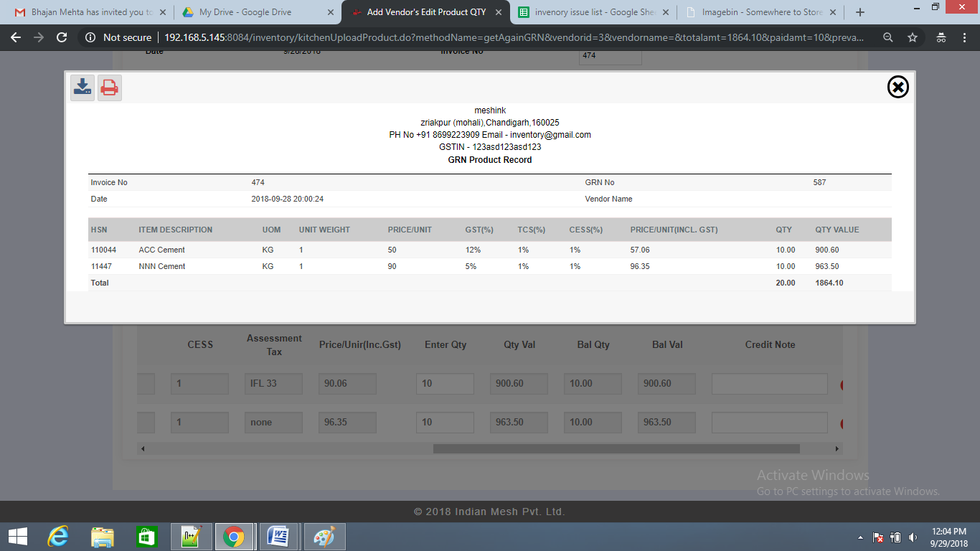
Task: Select the ACC Cement item description
Action: [x=161, y=250]
